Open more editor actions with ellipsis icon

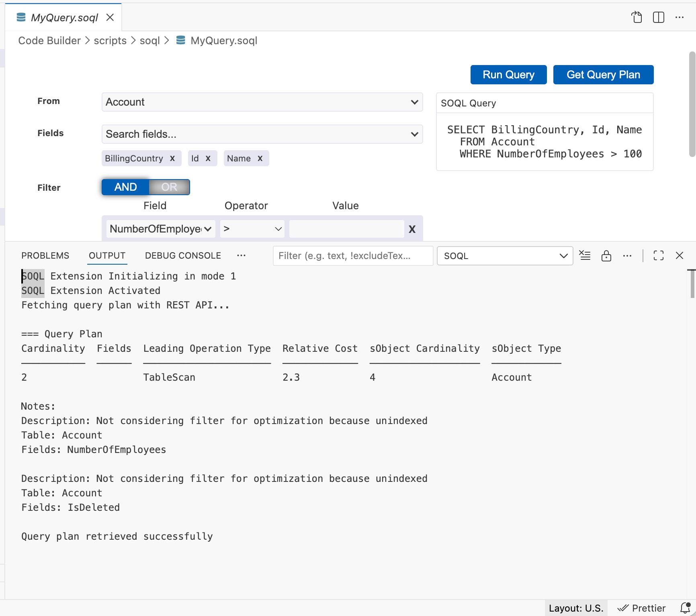click(680, 17)
